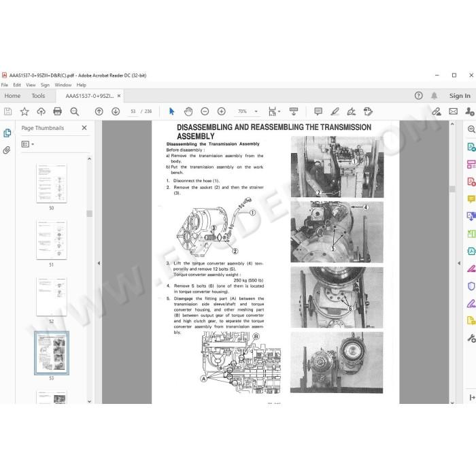Open the fit page options dropdown
Viewport: 476px width, 476px height.
[274, 112]
